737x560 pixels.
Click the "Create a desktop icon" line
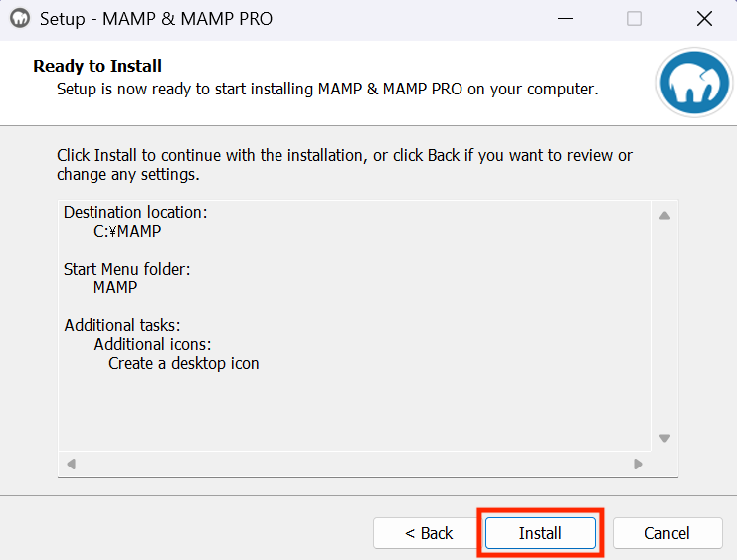184,364
